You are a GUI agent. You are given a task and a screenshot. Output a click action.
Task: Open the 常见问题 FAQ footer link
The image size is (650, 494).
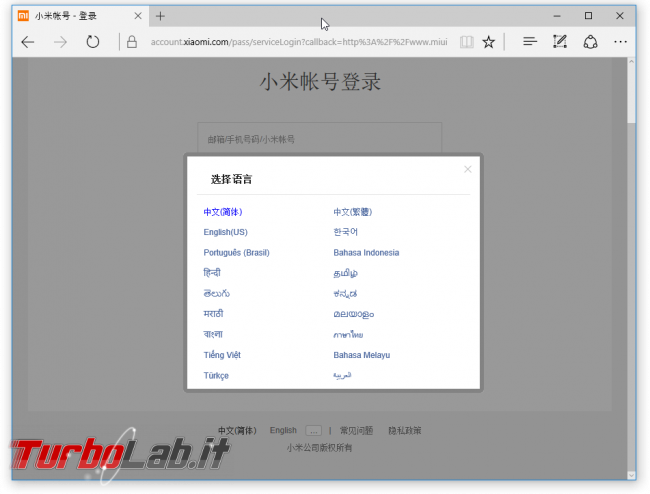356,431
